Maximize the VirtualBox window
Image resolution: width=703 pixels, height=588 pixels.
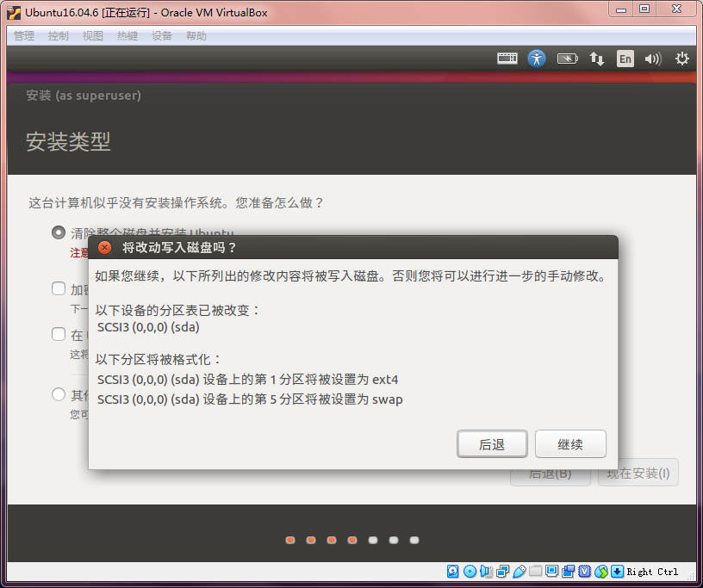[644, 9]
